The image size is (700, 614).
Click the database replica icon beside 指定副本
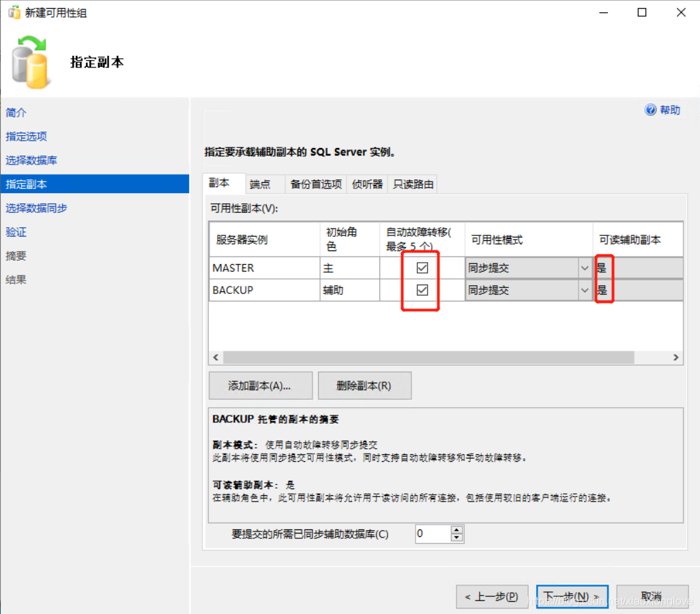point(30,63)
